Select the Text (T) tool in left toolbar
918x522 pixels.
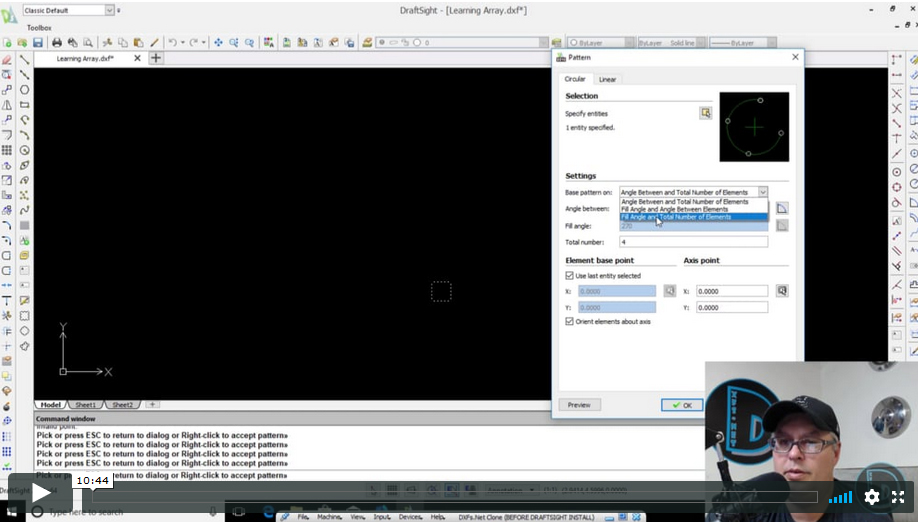(7, 300)
